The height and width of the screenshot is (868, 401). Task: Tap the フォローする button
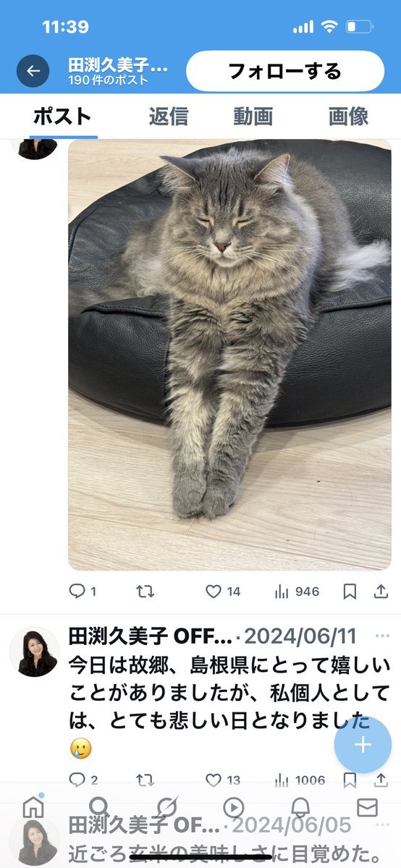[x=285, y=71]
